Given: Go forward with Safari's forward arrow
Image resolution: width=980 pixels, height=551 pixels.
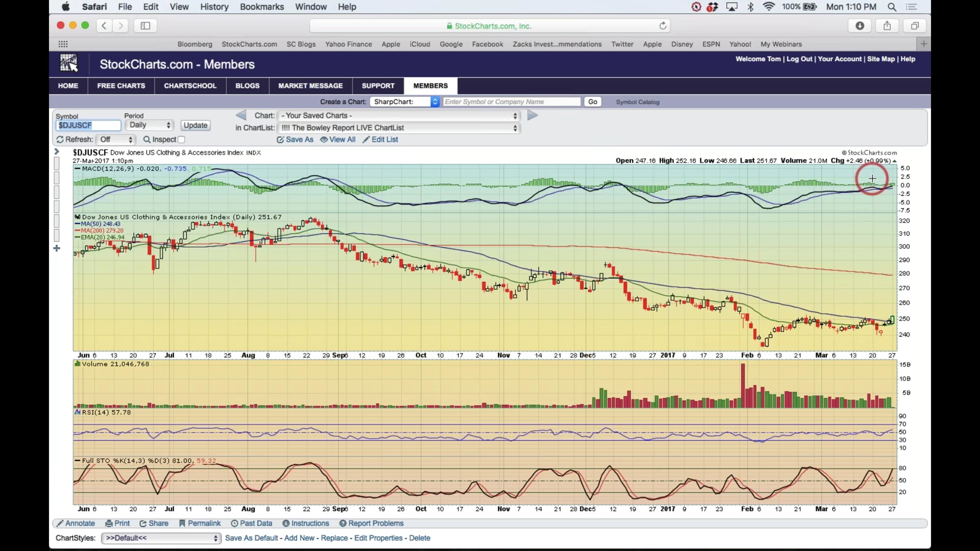Looking at the screenshot, I should (x=120, y=26).
